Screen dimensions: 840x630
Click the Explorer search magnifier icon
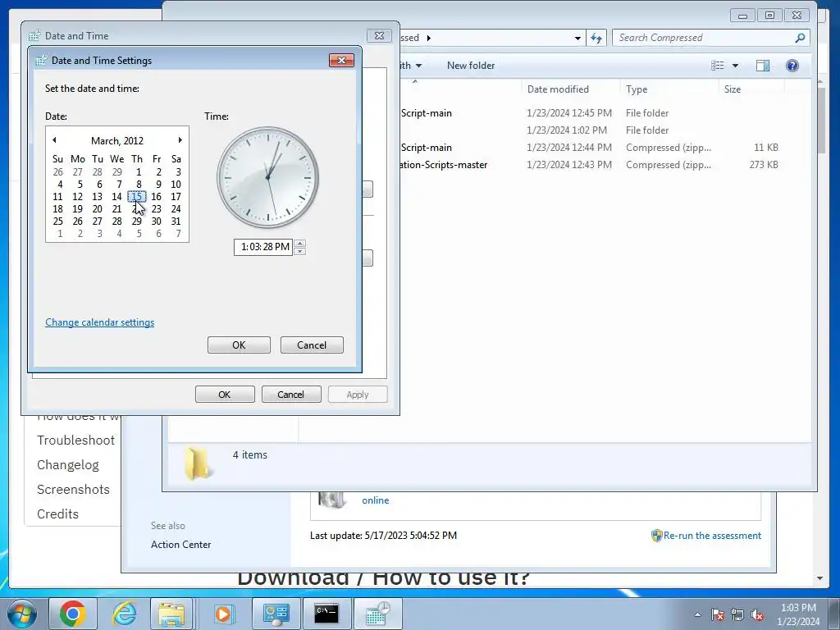pos(800,38)
